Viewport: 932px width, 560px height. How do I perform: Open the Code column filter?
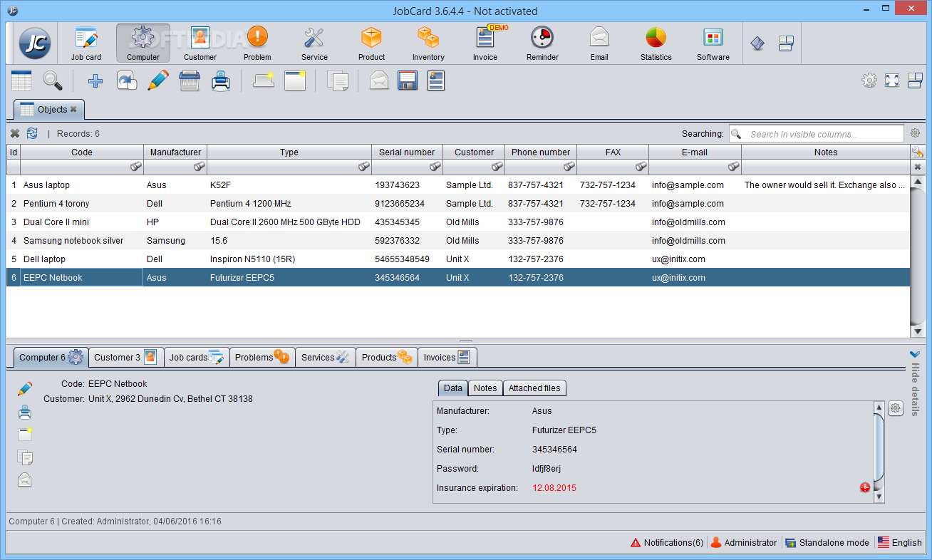tap(135, 167)
